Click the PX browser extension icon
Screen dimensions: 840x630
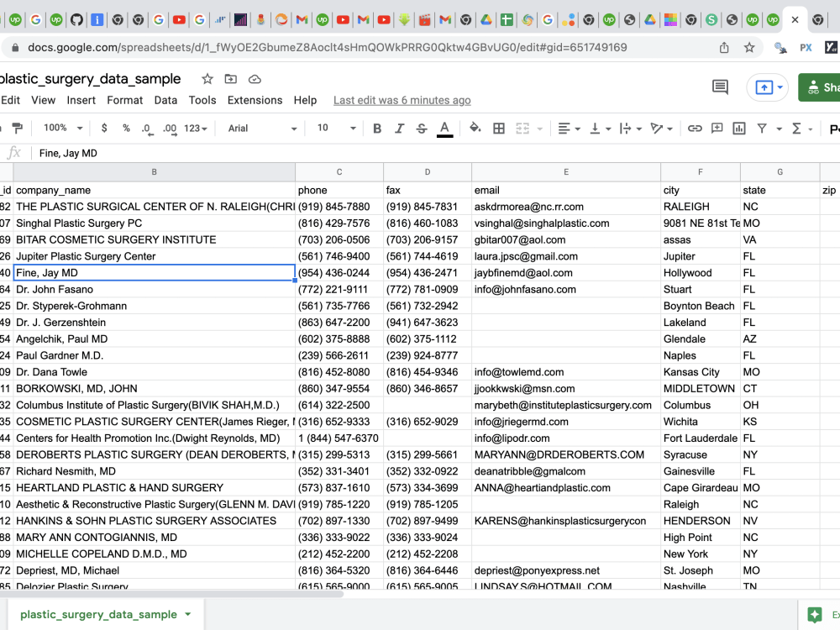click(x=806, y=48)
